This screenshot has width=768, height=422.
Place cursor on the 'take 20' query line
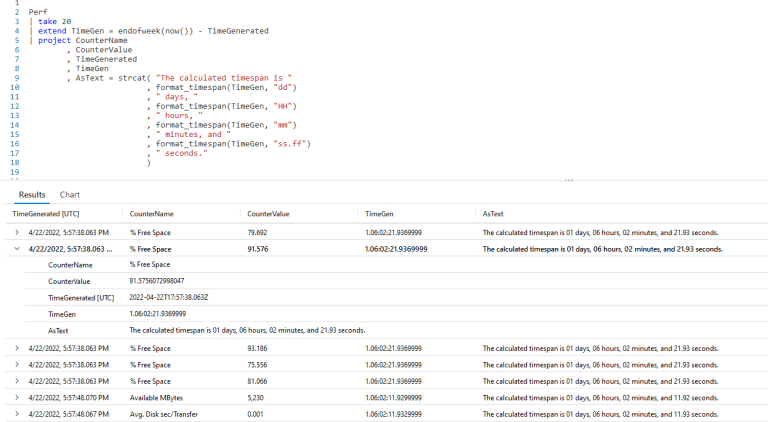coord(55,21)
